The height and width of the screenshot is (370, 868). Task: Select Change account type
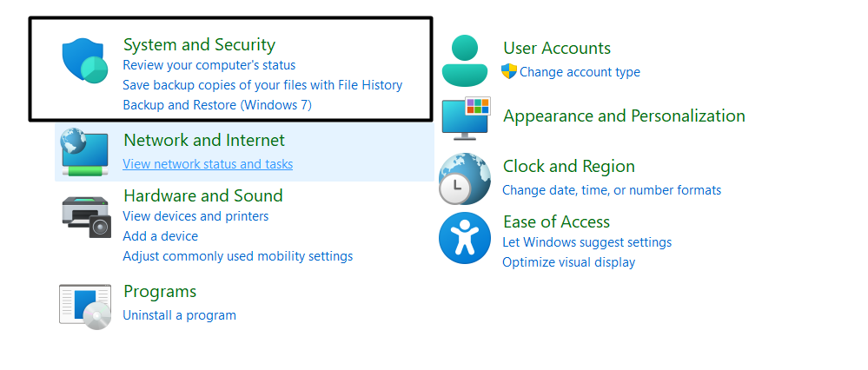(580, 72)
